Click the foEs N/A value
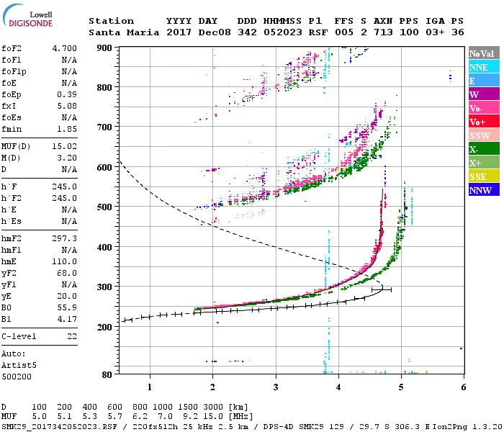Image resolution: width=504 pixels, height=432 pixels. 69,117
